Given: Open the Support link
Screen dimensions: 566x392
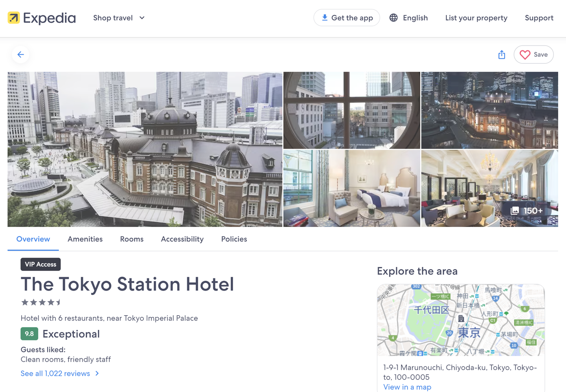Looking at the screenshot, I should pos(539,18).
